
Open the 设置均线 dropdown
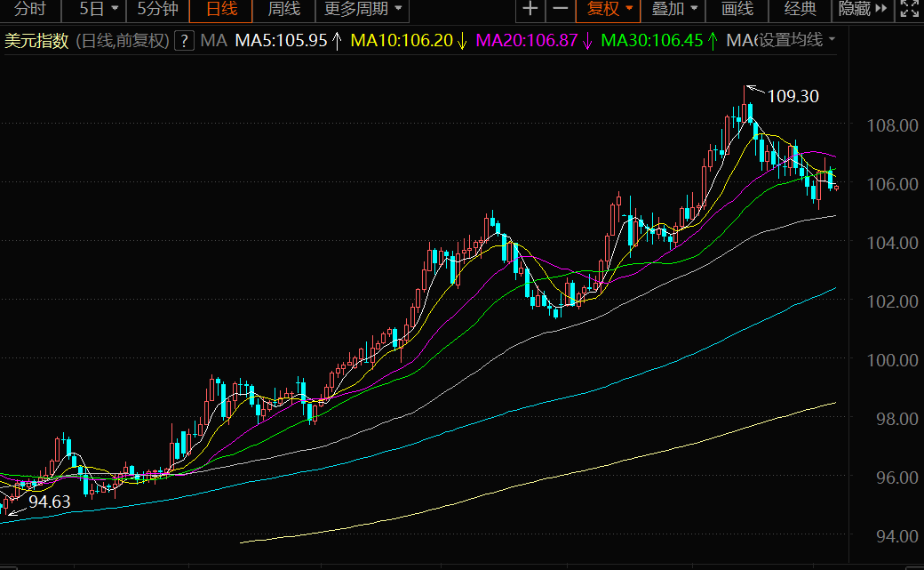pyautogui.click(x=797, y=40)
